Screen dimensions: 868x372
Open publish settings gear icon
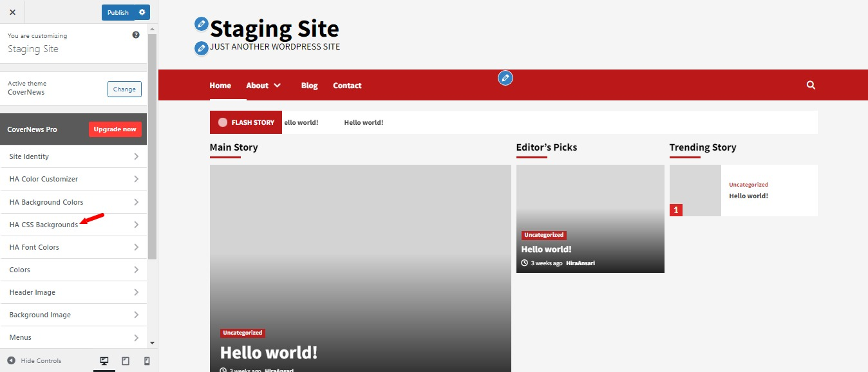[142, 12]
